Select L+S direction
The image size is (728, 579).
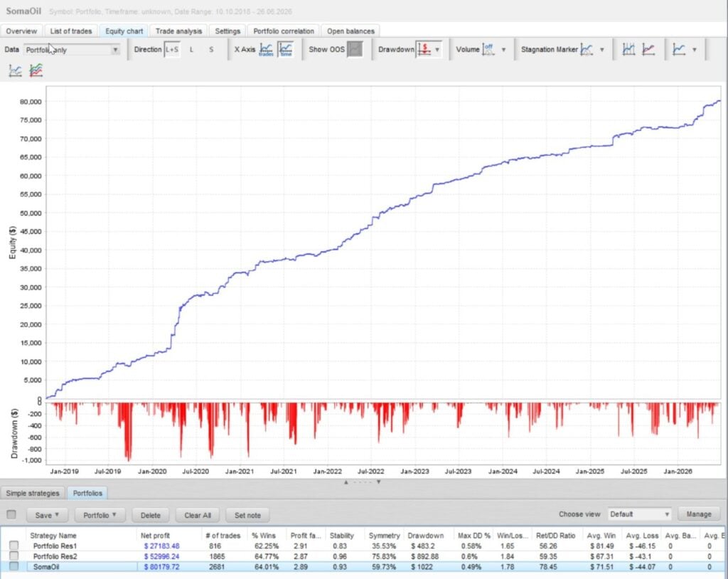point(172,49)
